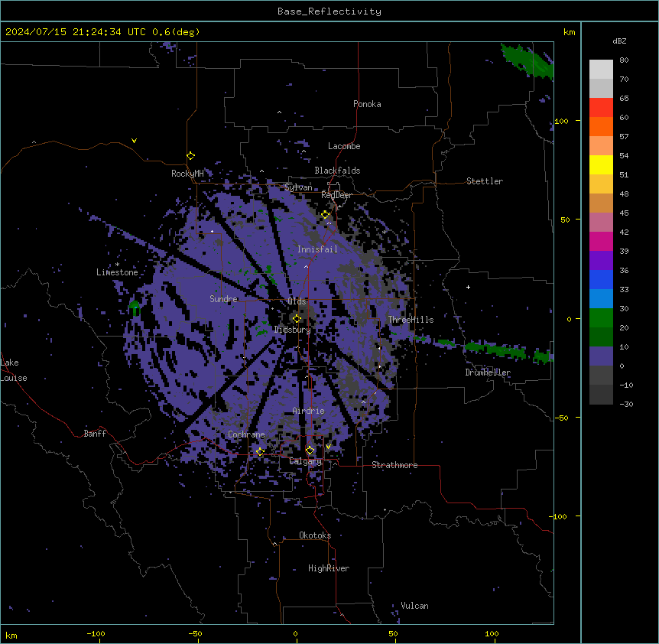Click the -100 tick on bottom axis

tap(96, 633)
